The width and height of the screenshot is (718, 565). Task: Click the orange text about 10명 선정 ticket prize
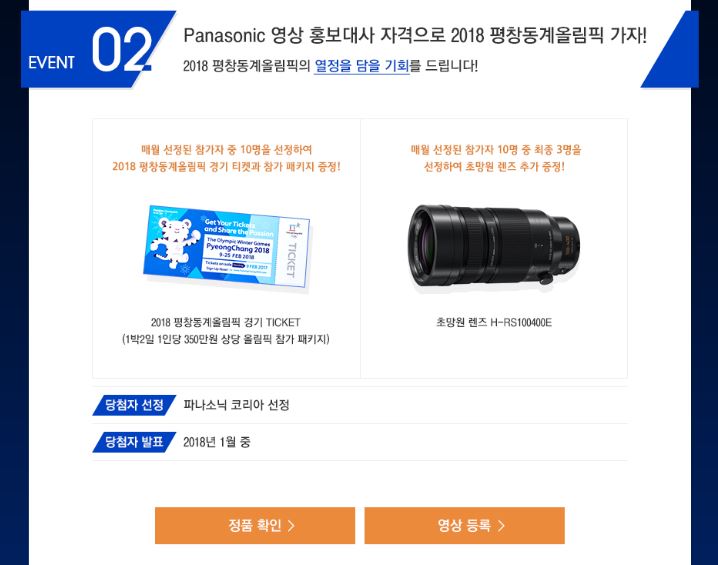pyautogui.click(x=226, y=158)
